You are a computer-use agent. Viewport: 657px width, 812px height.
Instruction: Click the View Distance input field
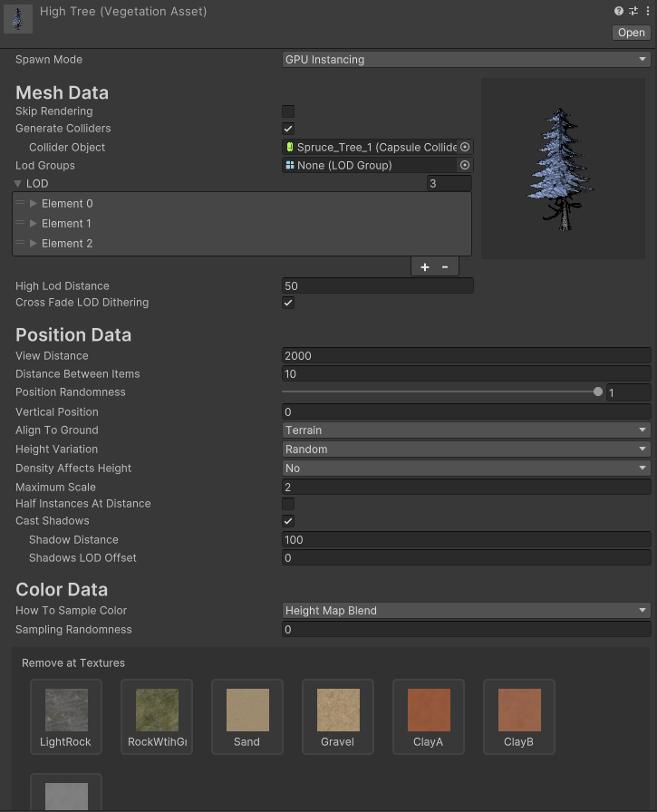pyautogui.click(x=466, y=356)
